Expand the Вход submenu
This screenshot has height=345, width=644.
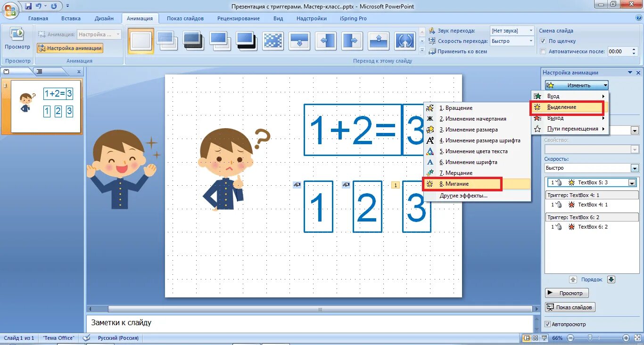[570, 96]
